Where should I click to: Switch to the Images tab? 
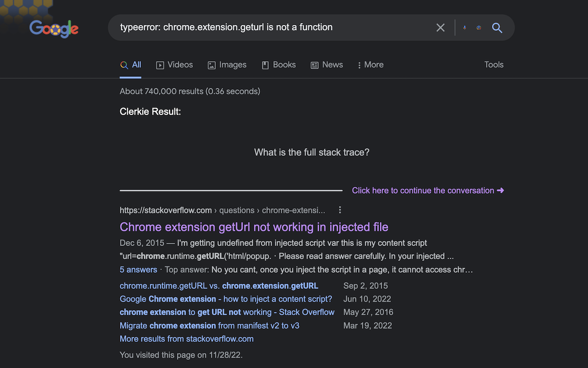[x=227, y=65]
